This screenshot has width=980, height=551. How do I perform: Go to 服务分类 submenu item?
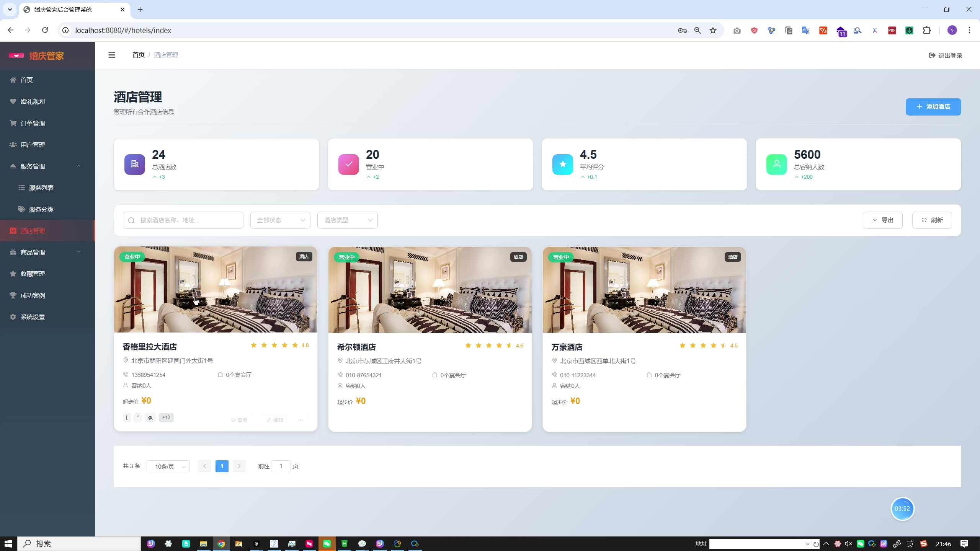point(41,209)
